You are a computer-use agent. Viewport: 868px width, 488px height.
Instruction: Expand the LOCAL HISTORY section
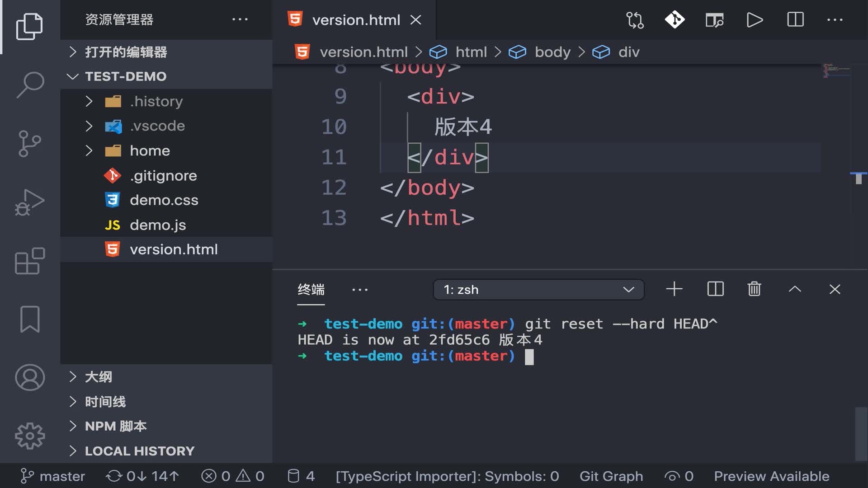tap(139, 451)
